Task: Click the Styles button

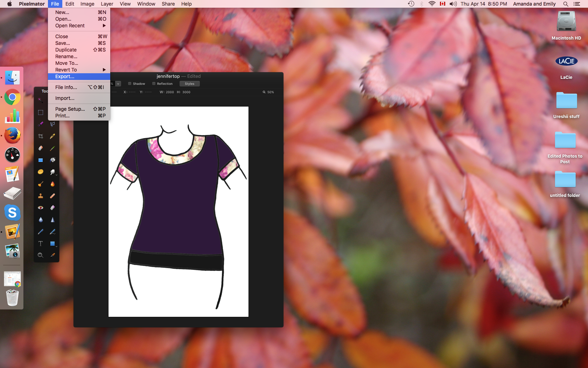Action: (189, 84)
